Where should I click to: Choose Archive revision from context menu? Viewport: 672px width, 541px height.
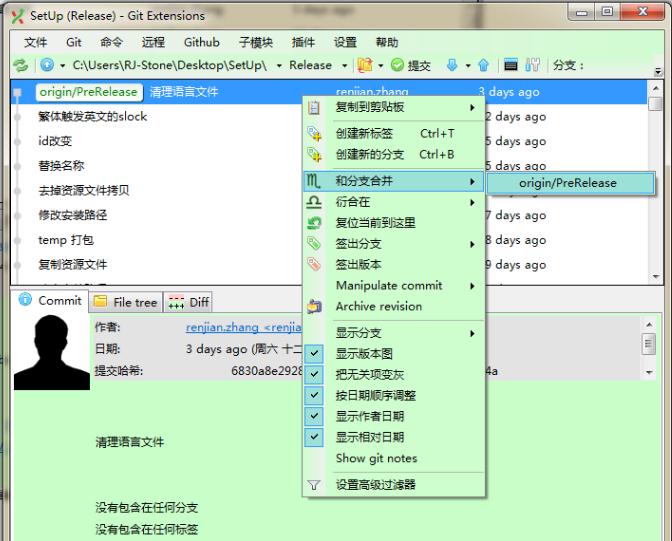(379, 307)
